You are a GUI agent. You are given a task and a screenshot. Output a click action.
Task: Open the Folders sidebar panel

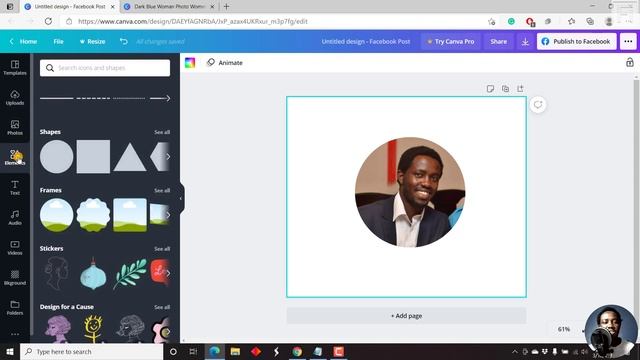point(15,307)
